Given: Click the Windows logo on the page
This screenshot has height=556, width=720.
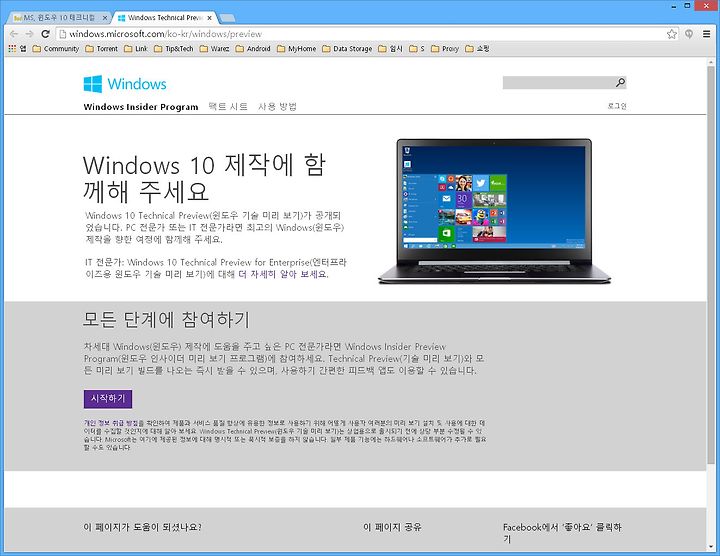Looking at the screenshot, I should tap(125, 84).
